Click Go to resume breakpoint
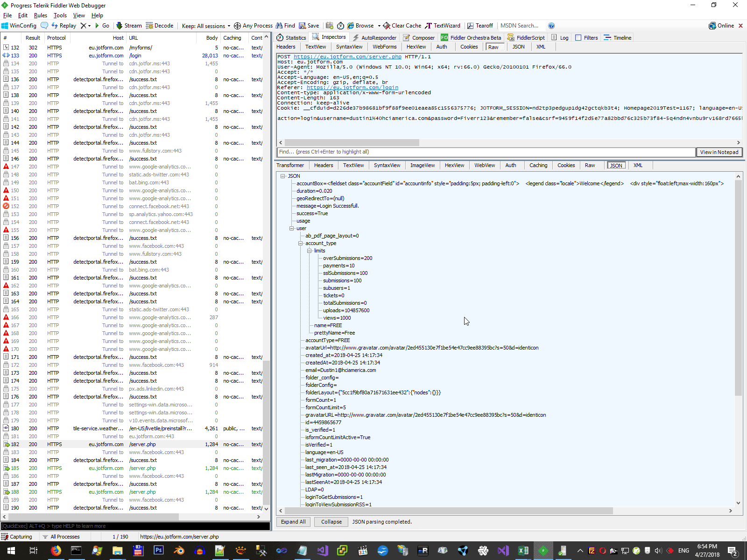 pyautogui.click(x=102, y=26)
